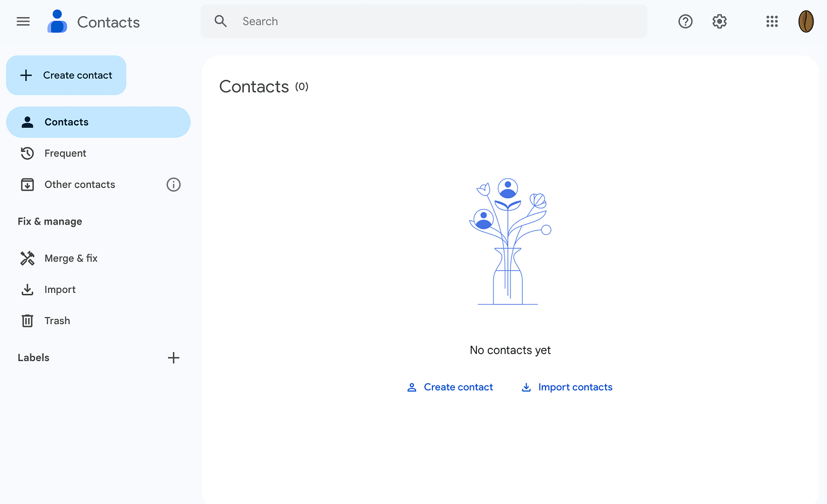Image resolution: width=827 pixels, height=504 pixels.
Task: Click the Contacts people logo
Action: click(x=57, y=21)
